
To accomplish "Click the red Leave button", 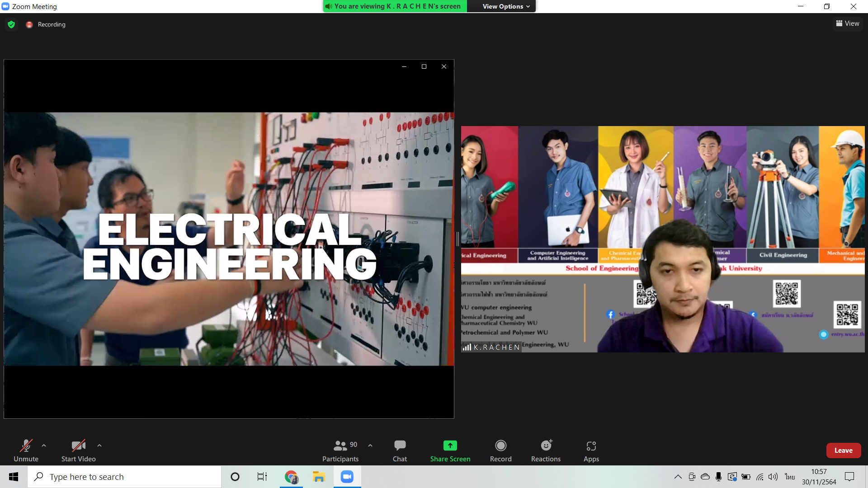I will tap(843, 450).
